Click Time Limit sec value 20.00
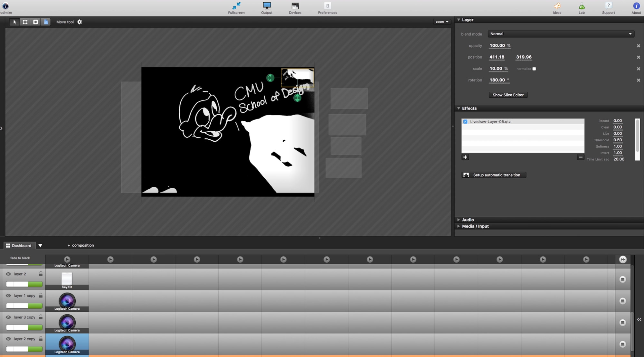This screenshot has width=644, height=357. (619, 159)
